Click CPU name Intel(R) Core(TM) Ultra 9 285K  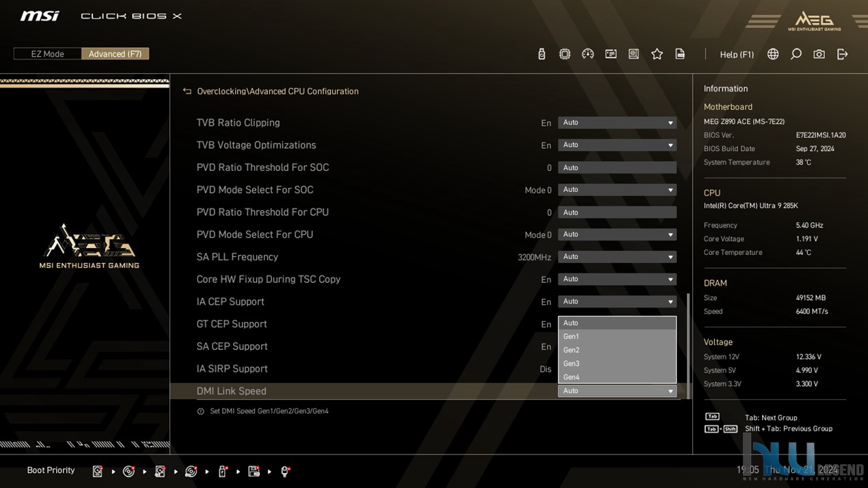pyautogui.click(x=751, y=206)
